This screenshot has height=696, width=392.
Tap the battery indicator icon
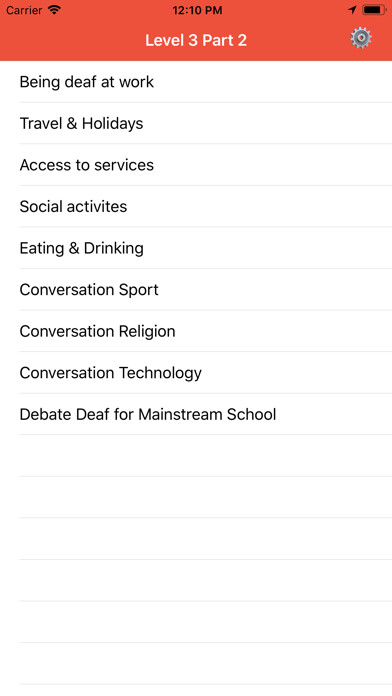[374, 10]
